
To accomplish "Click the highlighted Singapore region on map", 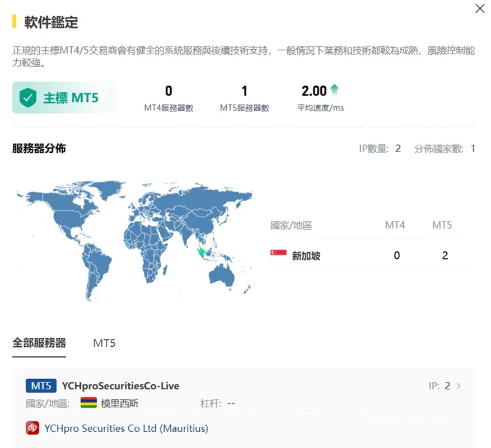I will click(x=203, y=252).
